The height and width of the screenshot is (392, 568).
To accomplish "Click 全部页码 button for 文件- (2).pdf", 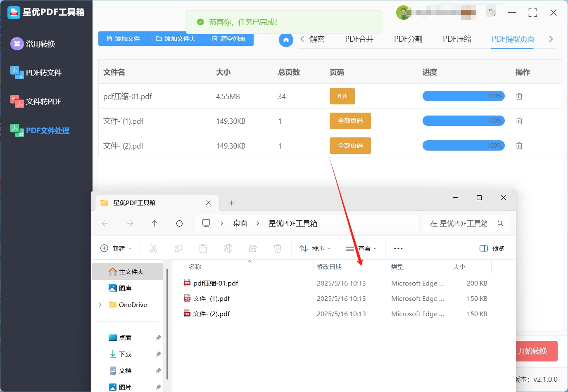I will coord(350,146).
